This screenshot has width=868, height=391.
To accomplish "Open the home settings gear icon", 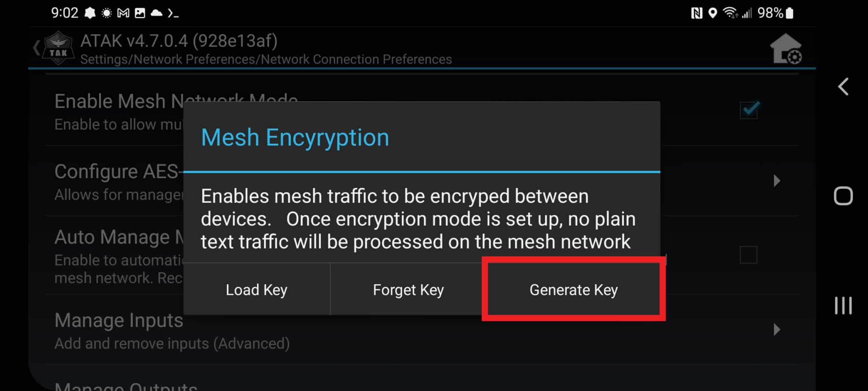I will point(786,49).
